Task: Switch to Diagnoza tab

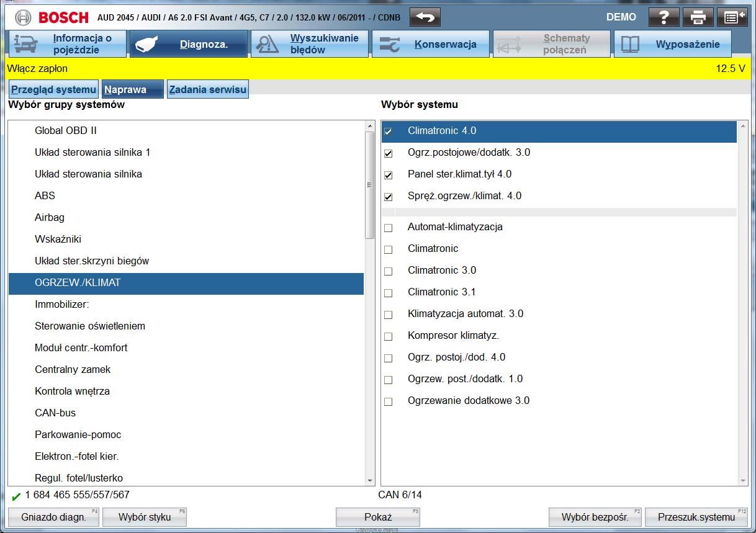Action: (189, 44)
